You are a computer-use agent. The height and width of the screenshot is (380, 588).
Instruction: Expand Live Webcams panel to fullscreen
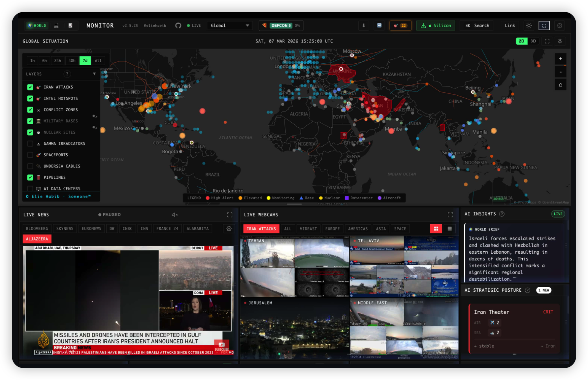[450, 215]
